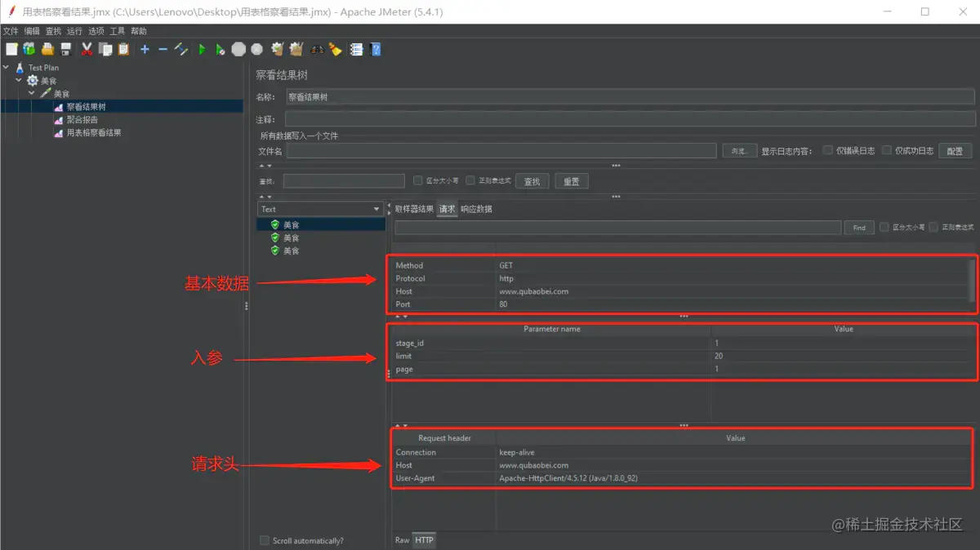Click the Clear results broom icon

278,49
